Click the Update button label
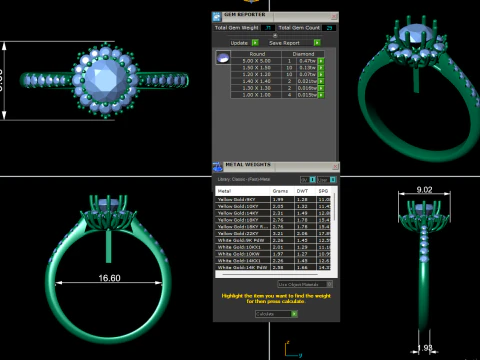Viewport: 480px width, 360px height. [x=239, y=43]
